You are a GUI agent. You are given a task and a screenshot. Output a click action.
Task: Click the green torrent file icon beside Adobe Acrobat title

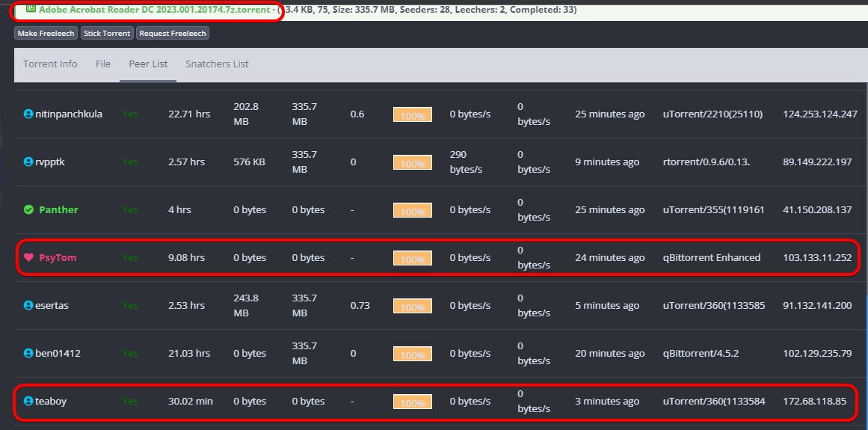pos(31,7)
